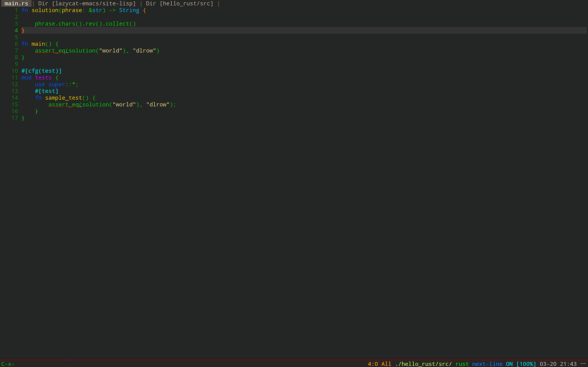Click the ./hello_rust/src/ path in mode line
The height and width of the screenshot is (367, 588).
click(423, 364)
